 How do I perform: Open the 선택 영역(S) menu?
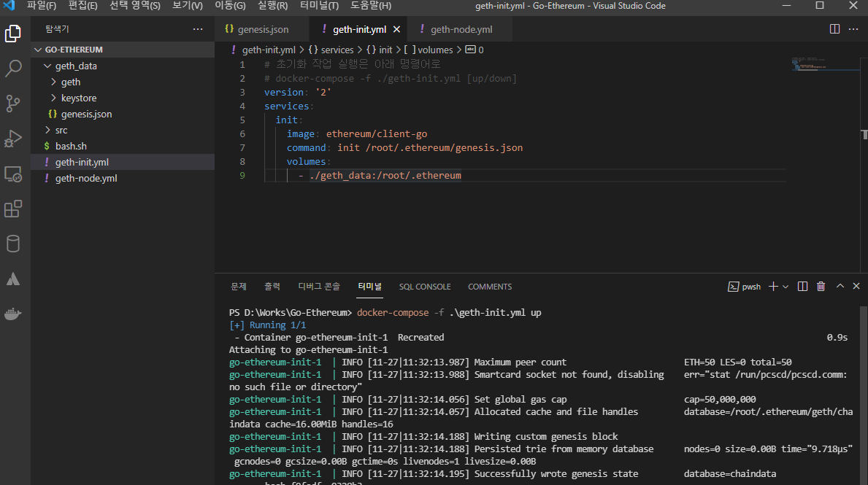pos(134,6)
